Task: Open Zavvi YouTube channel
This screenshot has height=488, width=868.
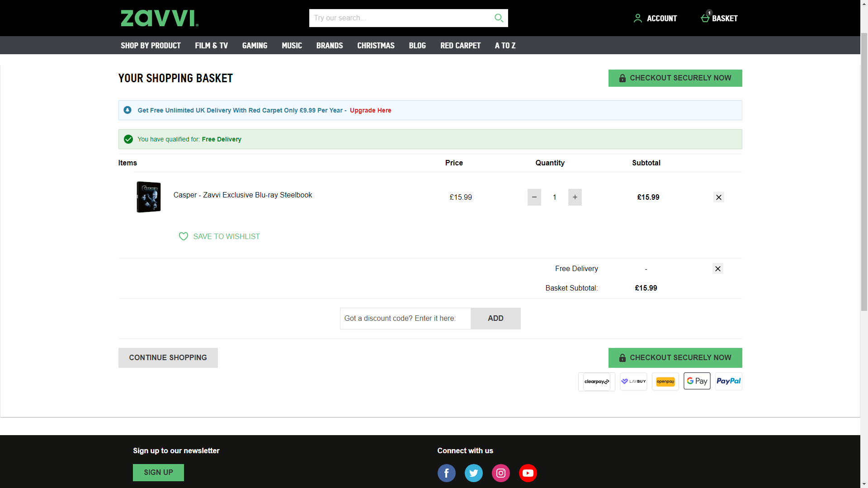Action: (x=528, y=473)
